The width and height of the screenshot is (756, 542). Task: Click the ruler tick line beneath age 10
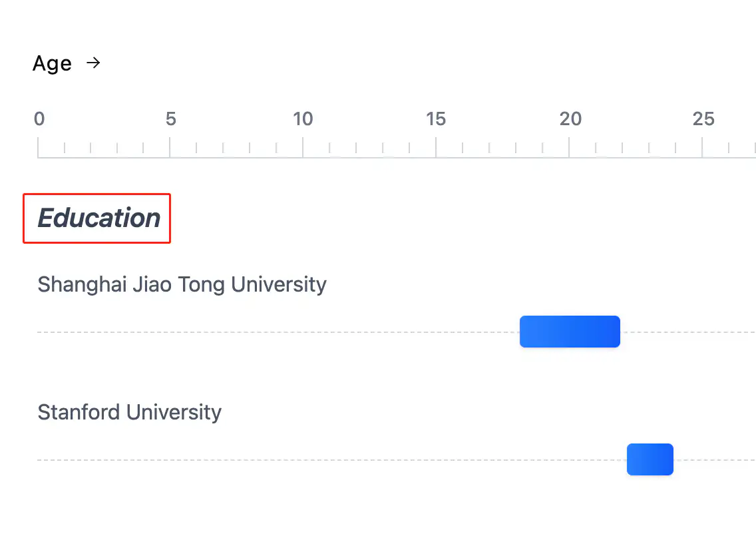click(303, 147)
